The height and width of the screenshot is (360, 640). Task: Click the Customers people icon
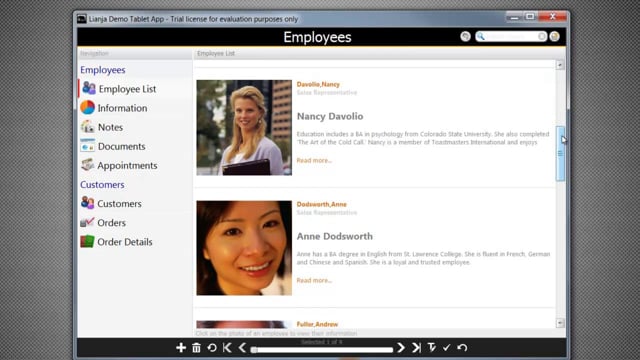(x=87, y=203)
